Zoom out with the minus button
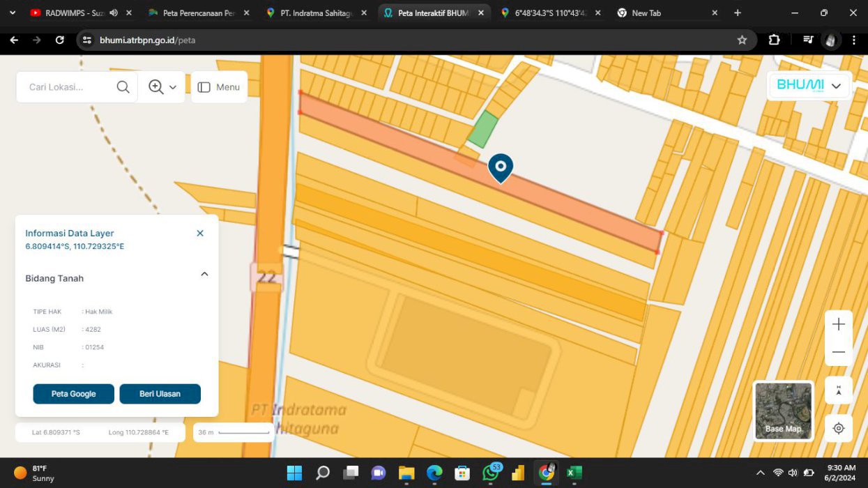 click(838, 352)
